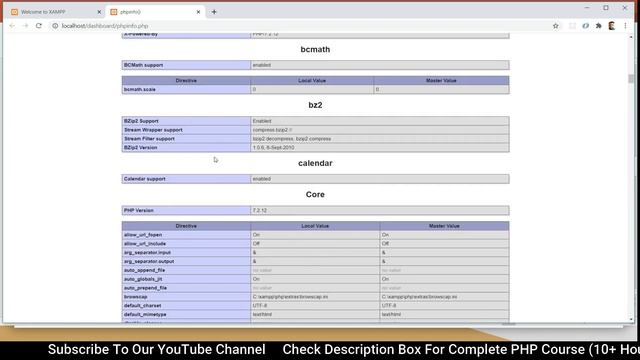640x360 pixels.
Task: Open the Chrome profile avatar
Action: (x=612, y=26)
